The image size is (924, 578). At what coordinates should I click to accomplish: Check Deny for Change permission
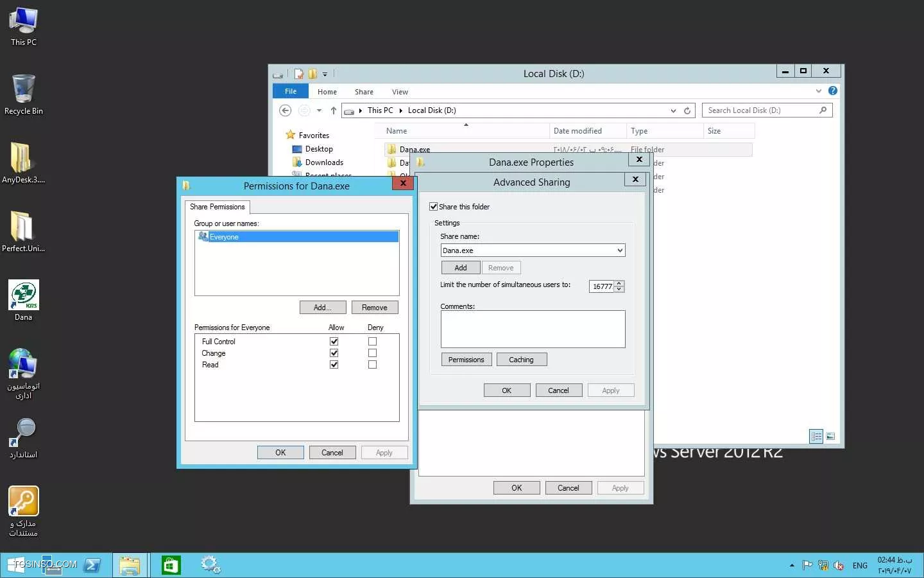(x=372, y=353)
